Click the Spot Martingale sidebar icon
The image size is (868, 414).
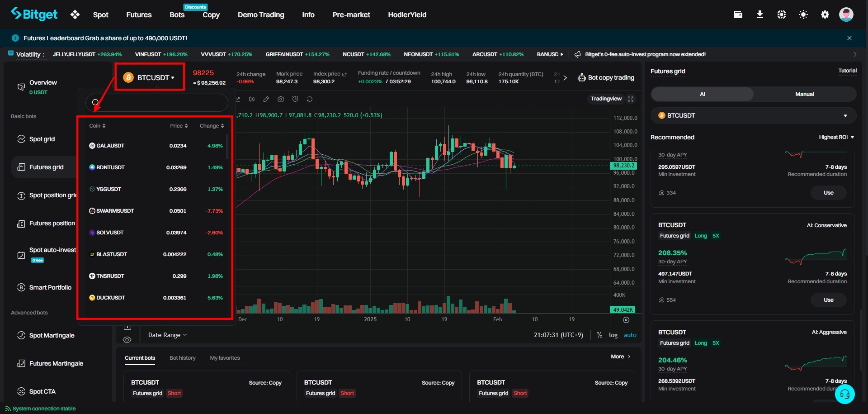point(21,335)
